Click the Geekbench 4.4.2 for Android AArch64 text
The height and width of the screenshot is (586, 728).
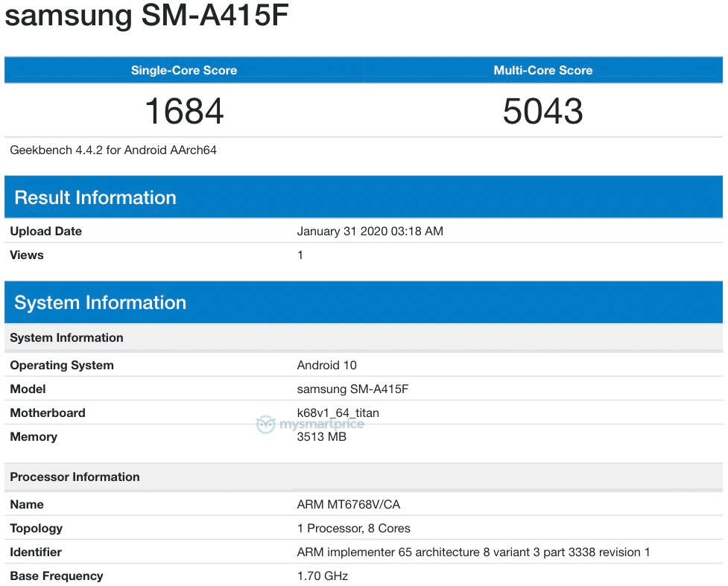113,150
